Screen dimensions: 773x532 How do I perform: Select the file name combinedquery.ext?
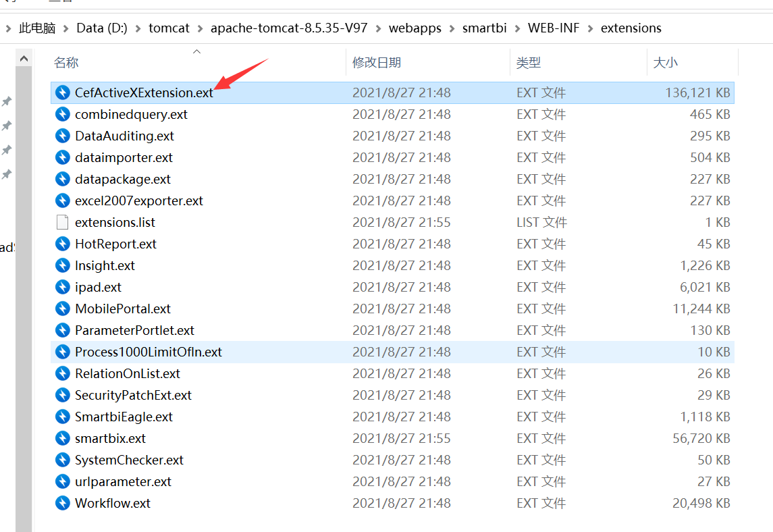131,114
